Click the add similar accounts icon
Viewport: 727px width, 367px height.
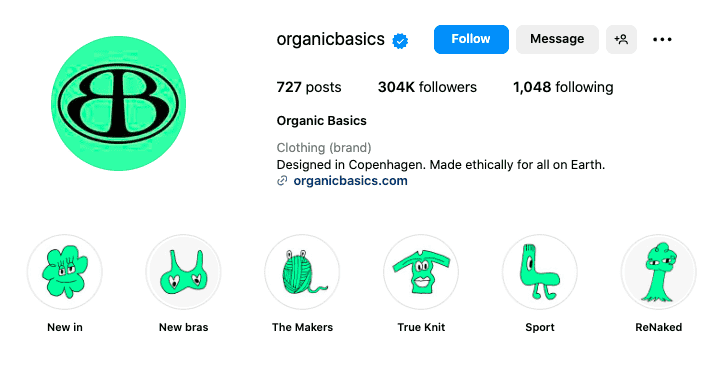[621, 39]
